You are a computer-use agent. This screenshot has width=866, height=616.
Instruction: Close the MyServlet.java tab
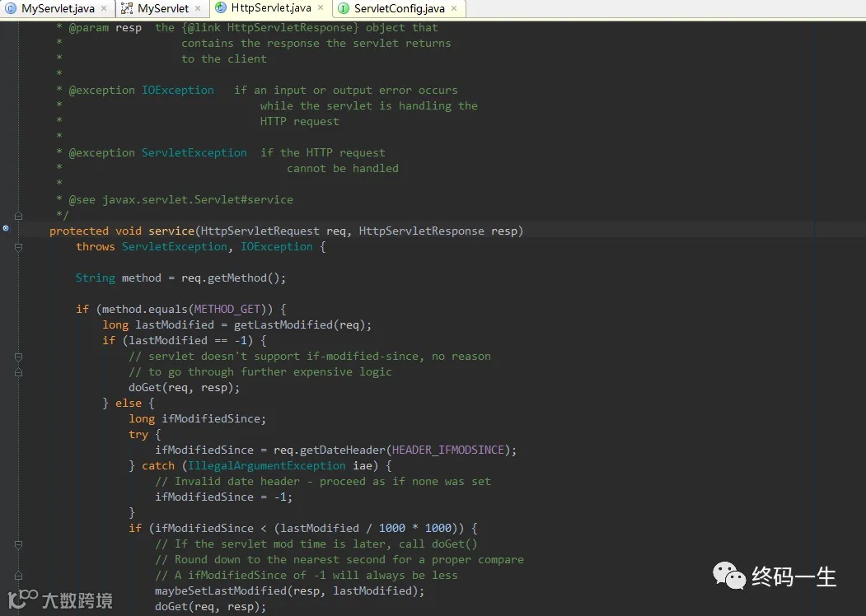click(104, 8)
